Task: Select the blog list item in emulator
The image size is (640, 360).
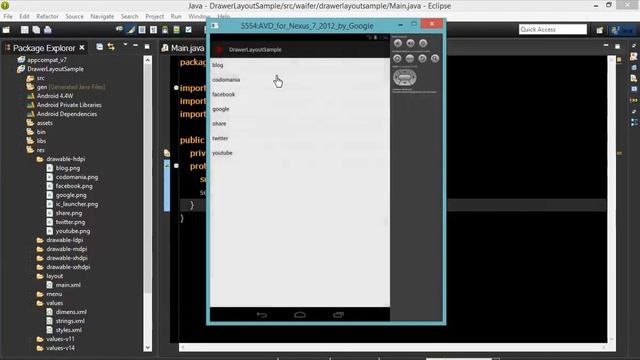Action: click(x=300, y=65)
